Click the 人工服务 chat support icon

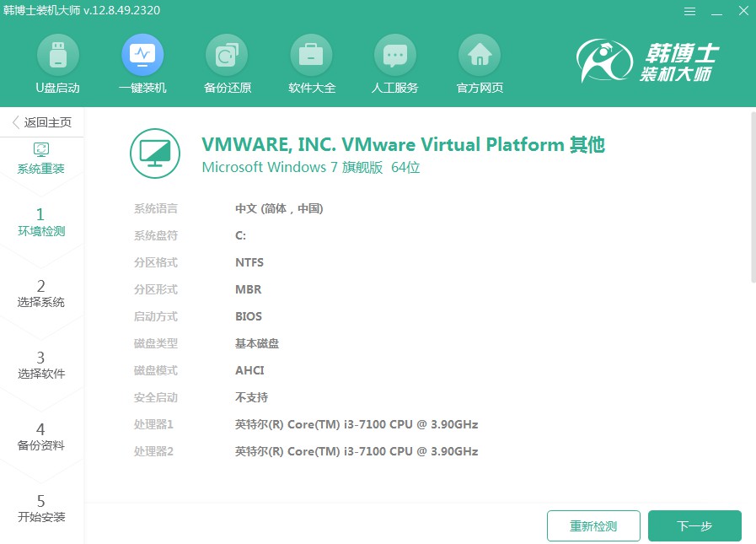(x=394, y=56)
